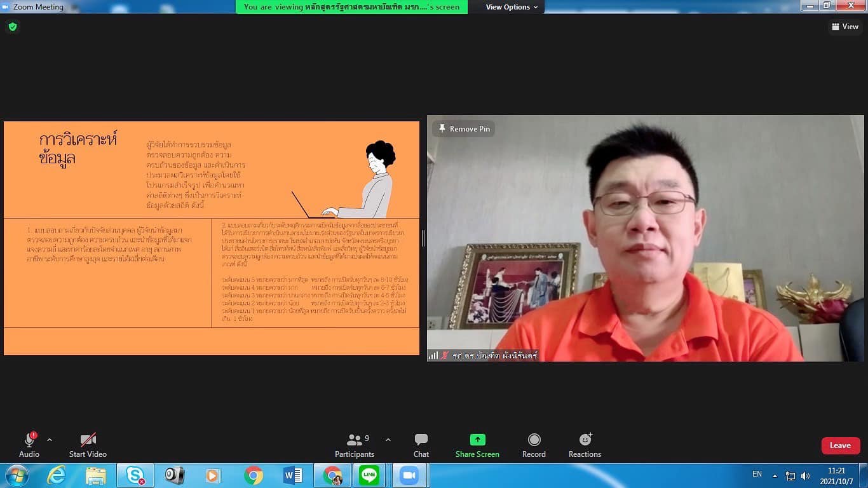Open the Reactions emoji menu
The image size is (868, 488).
(585, 440)
